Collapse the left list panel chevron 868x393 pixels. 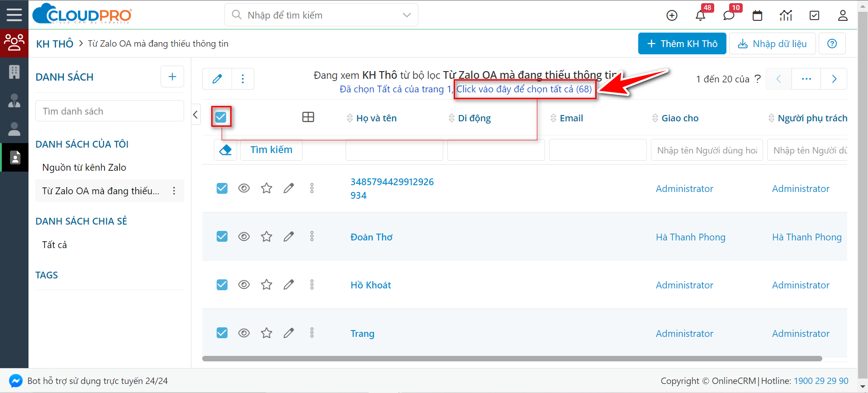tap(195, 115)
